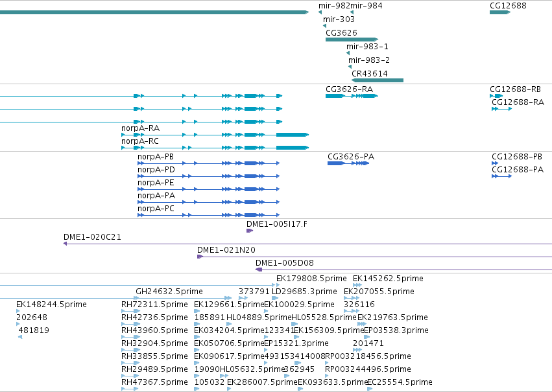Click the mir-303 arrow marker
Image resolution: width=552 pixels, height=392 pixels.
(x=324, y=26)
